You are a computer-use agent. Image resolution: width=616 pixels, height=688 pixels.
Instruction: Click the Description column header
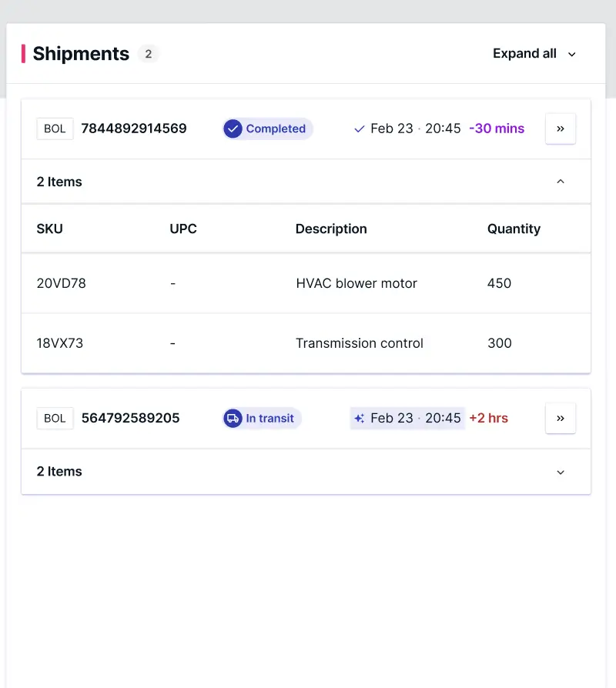click(331, 229)
